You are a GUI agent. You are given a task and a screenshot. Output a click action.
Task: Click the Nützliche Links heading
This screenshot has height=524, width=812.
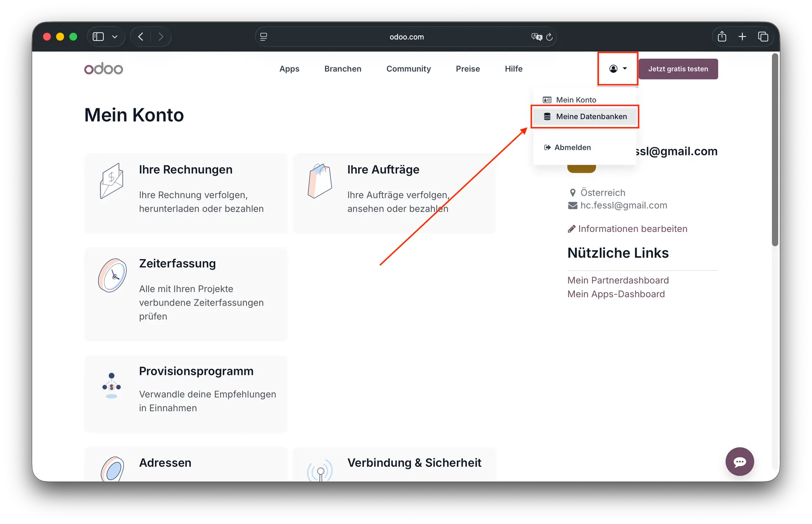pyautogui.click(x=618, y=253)
